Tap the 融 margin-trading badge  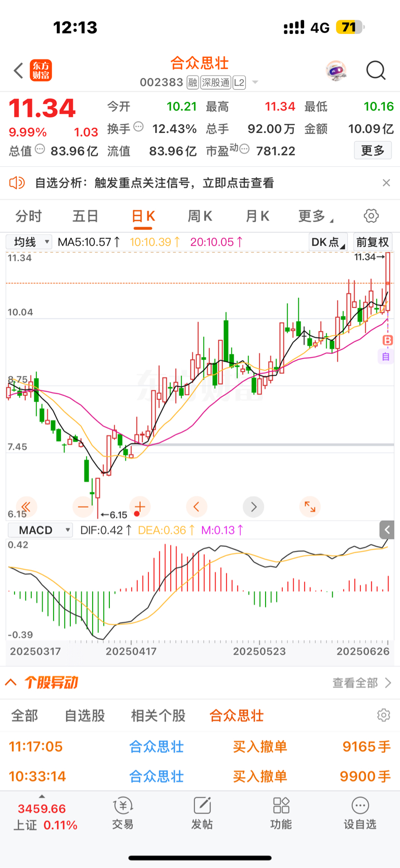coord(193,82)
